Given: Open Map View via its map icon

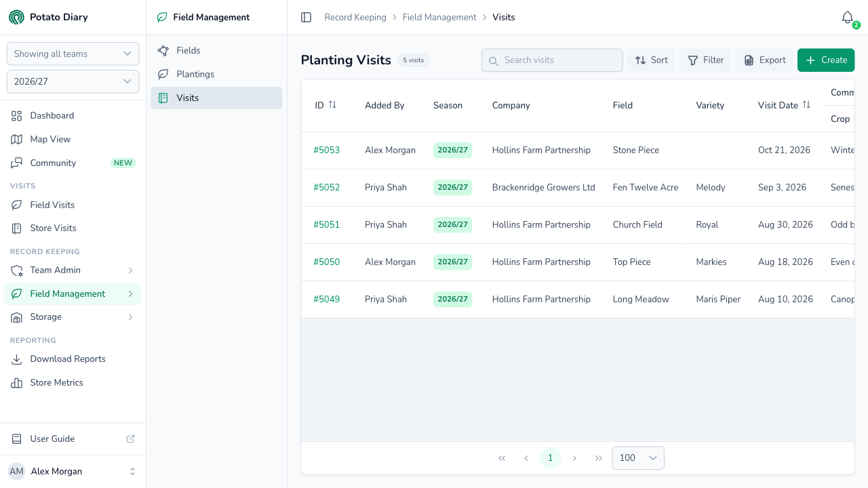Looking at the screenshot, I should coord(17,139).
